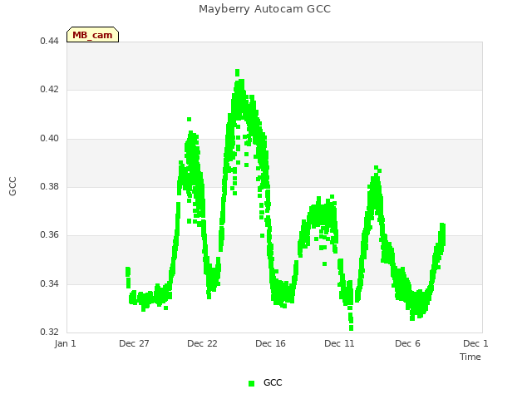Click the Time axis title
The height and width of the screenshot is (399, 532).
470,357
